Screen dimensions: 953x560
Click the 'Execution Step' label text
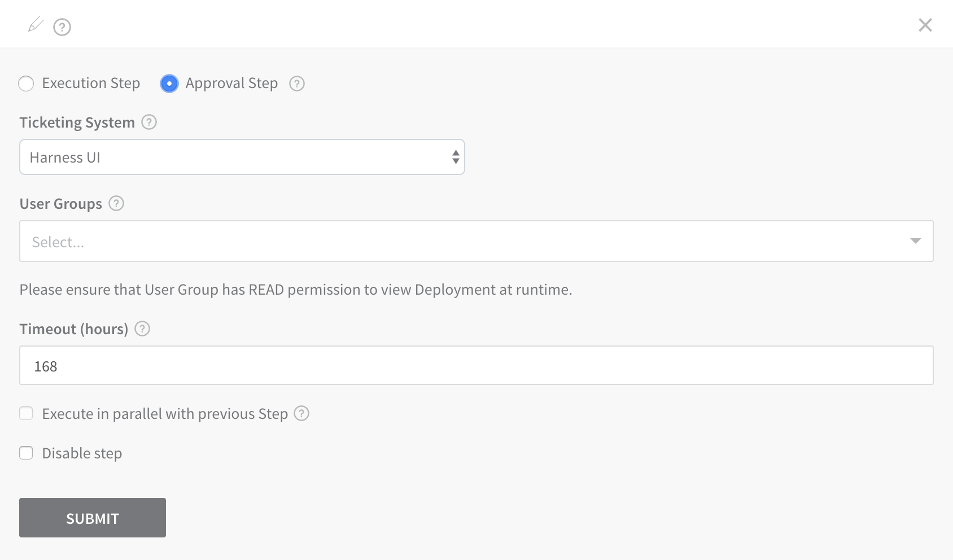(91, 83)
